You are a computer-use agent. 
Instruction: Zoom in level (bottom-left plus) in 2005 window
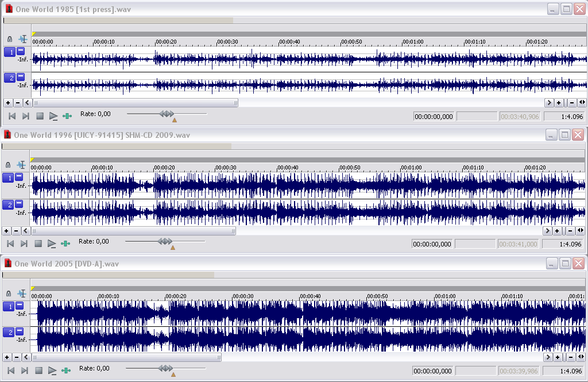click(7, 357)
